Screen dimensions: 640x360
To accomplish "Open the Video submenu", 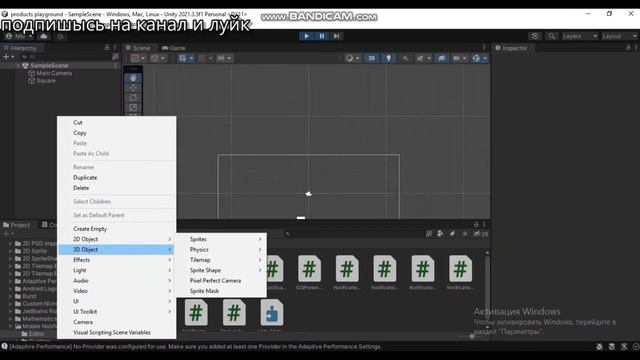I will [x=117, y=291].
